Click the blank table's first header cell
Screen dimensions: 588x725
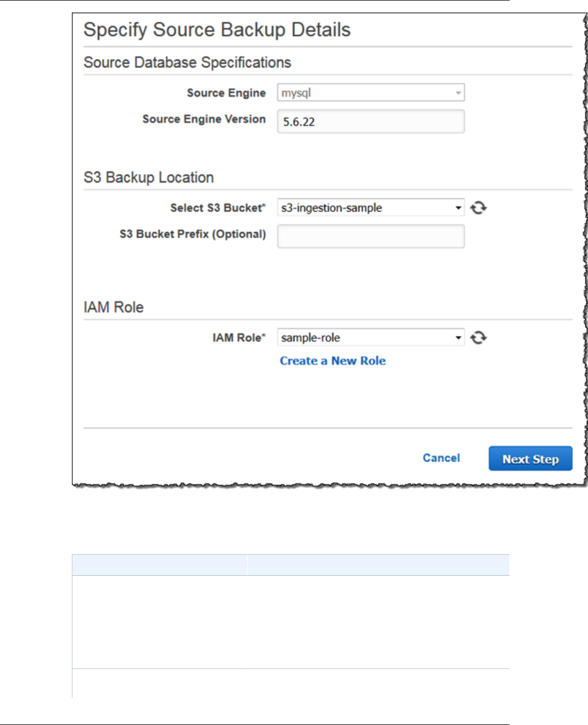tap(159, 565)
